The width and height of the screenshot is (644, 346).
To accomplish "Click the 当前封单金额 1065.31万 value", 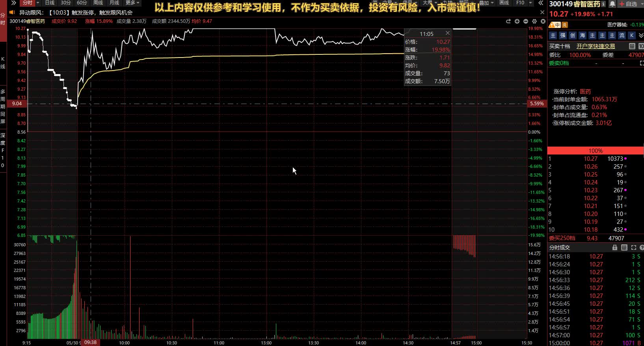I will 604,99.
